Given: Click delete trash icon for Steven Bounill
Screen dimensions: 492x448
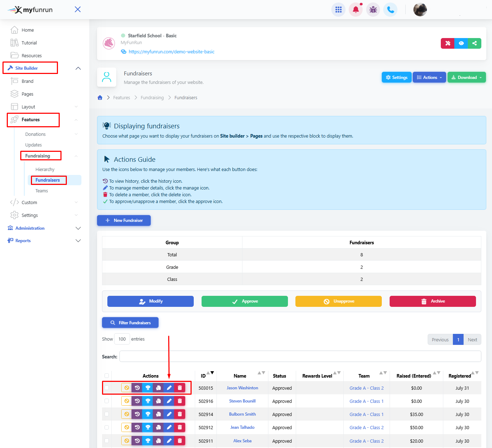Looking at the screenshot, I should 180,401.
